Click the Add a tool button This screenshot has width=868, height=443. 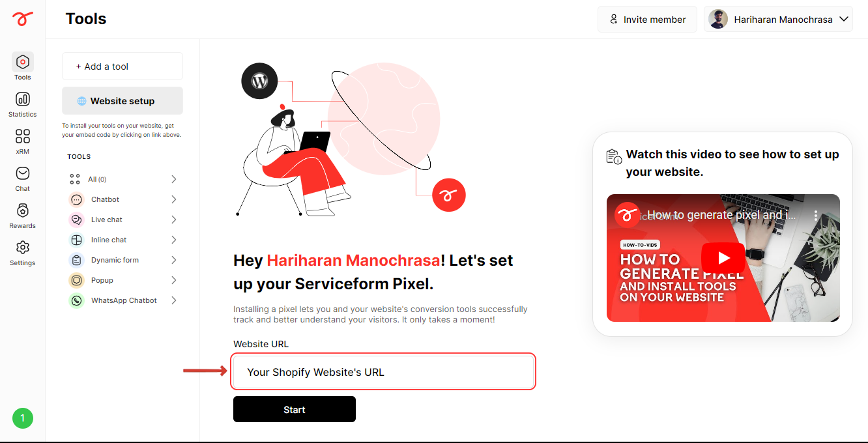click(x=123, y=66)
